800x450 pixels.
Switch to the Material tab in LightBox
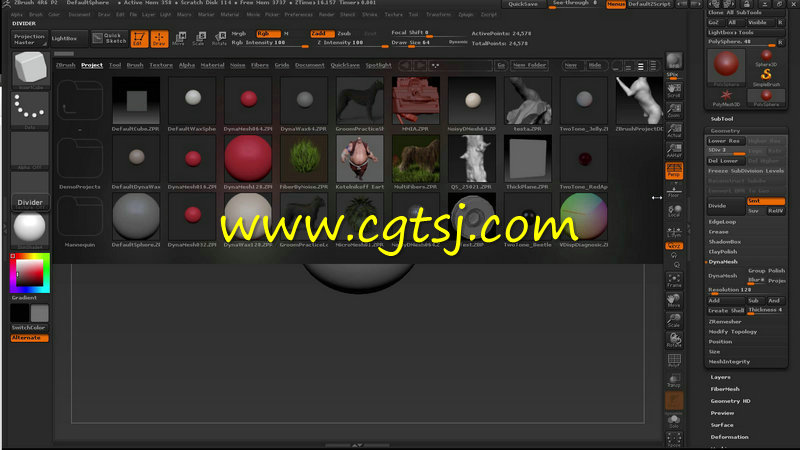pyautogui.click(x=212, y=65)
